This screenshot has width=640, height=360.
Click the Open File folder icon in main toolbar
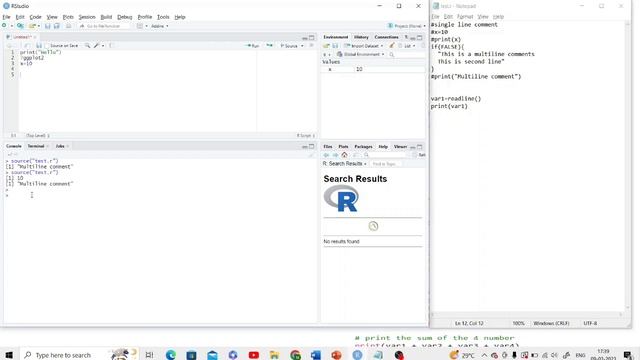[x=32, y=26]
